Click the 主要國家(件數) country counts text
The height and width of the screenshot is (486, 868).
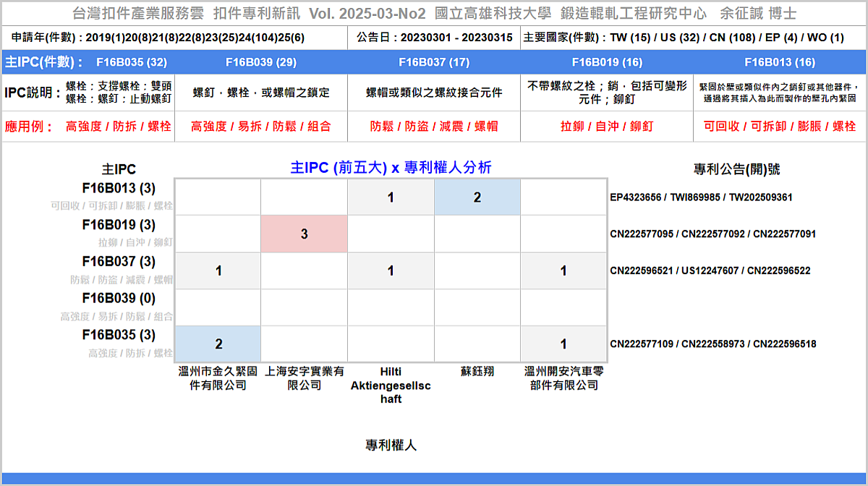pos(684,38)
